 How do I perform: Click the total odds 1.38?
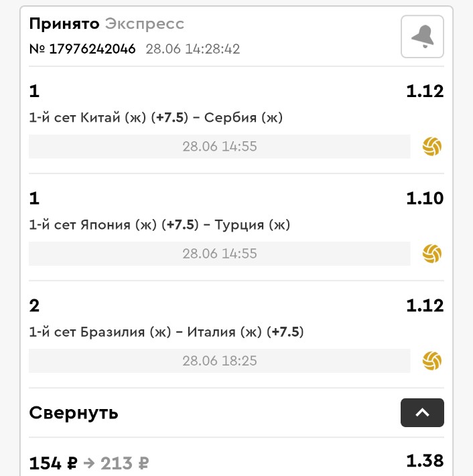[425, 461]
